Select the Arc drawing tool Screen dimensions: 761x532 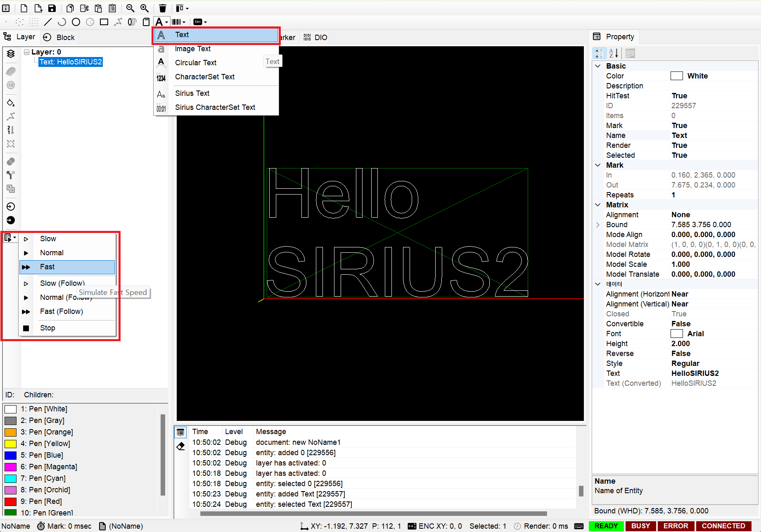pos(62,22)
